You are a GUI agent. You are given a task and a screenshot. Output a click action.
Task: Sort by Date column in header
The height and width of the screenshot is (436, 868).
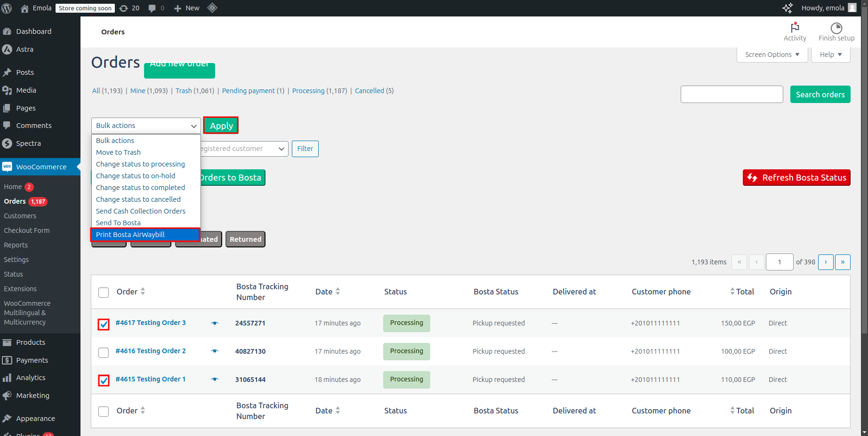(328, 292)
